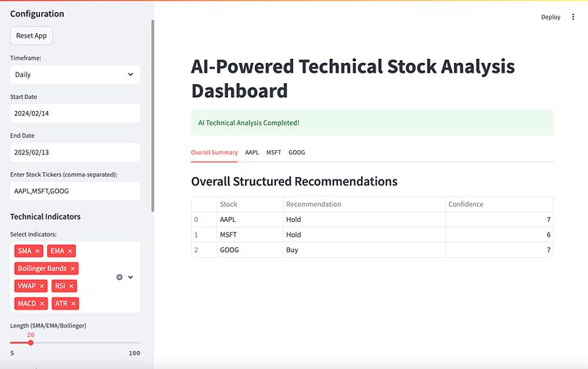Screen dimensions: 588x369
Task: Open the MSFT tab
Action: click(274, 152)
